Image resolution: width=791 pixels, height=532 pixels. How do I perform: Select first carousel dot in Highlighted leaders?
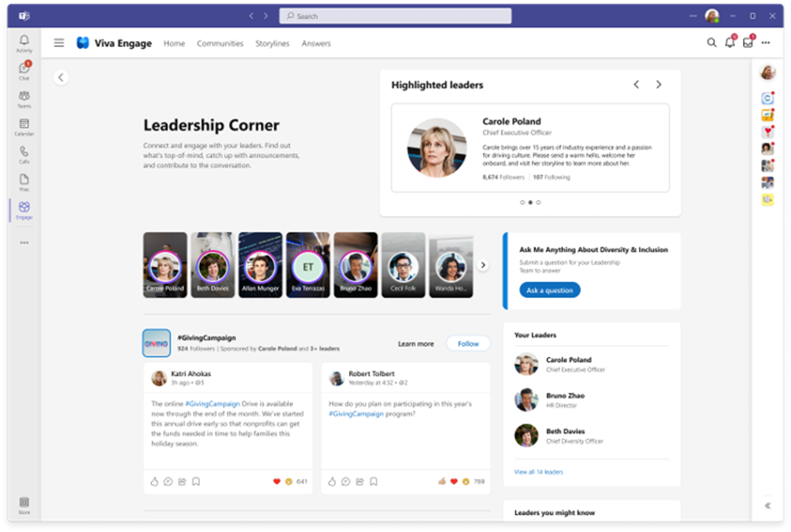click(x=522, y=203)
